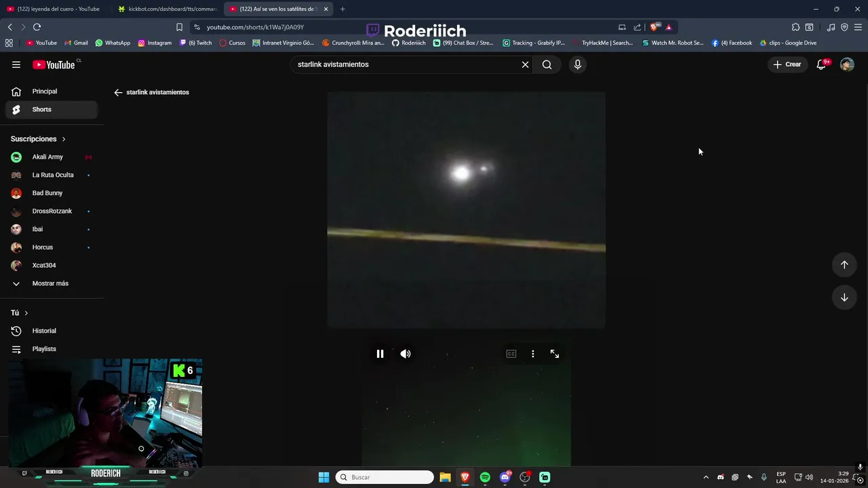Open the Crear menu
This screenshot has width=868, height=488.
point(787,64)
